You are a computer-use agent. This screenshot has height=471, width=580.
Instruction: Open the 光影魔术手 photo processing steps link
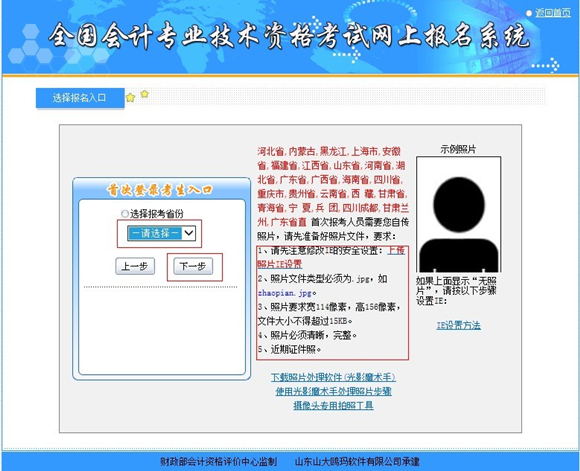click(x=333, y=391)
